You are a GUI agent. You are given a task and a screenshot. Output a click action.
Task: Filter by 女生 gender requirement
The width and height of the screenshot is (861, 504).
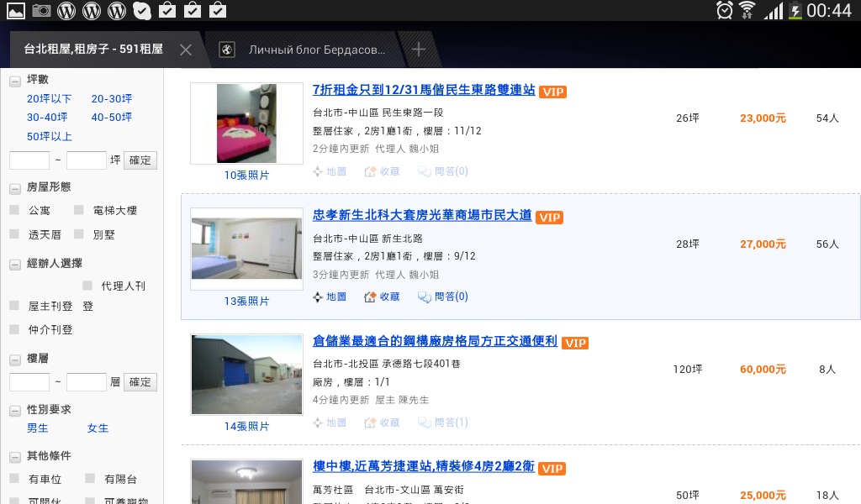98,428
